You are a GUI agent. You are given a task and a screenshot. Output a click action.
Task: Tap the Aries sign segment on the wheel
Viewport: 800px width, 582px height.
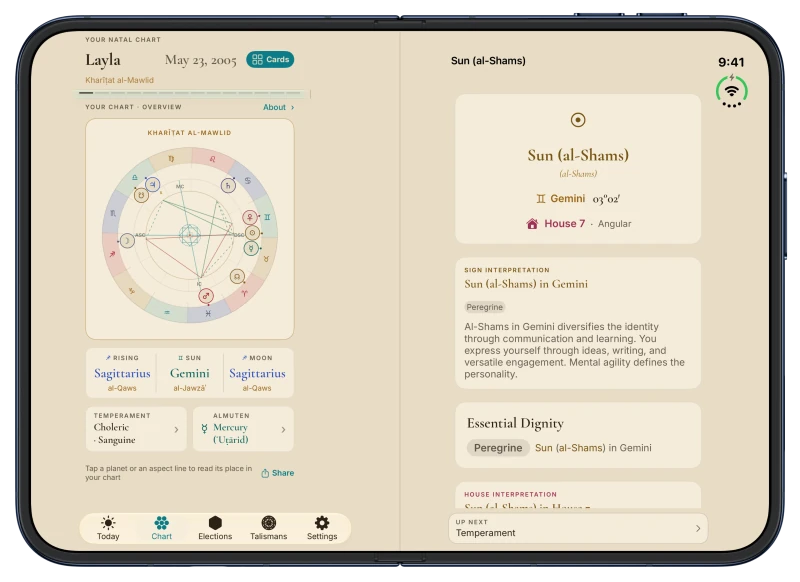[x=244, y=293]
